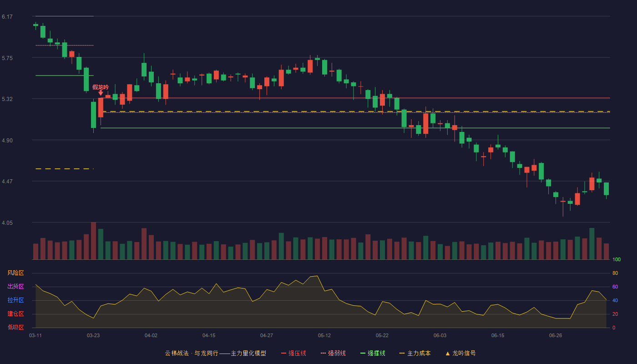The width and height of the screenshot is (637, 364).
Task: Toggle the 强撑线 legend text
Action: tap(376, 353)
